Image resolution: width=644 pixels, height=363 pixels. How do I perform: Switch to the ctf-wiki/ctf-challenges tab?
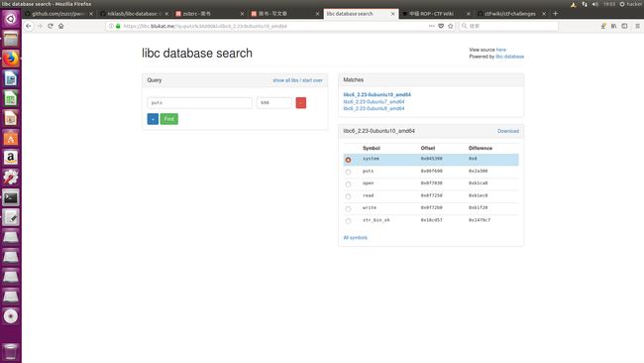click(x=512, y=14)
